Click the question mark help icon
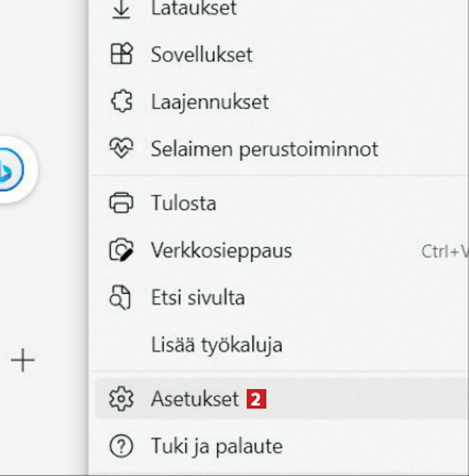This screenshot has height=476, width=469. [x=121, y=446]
